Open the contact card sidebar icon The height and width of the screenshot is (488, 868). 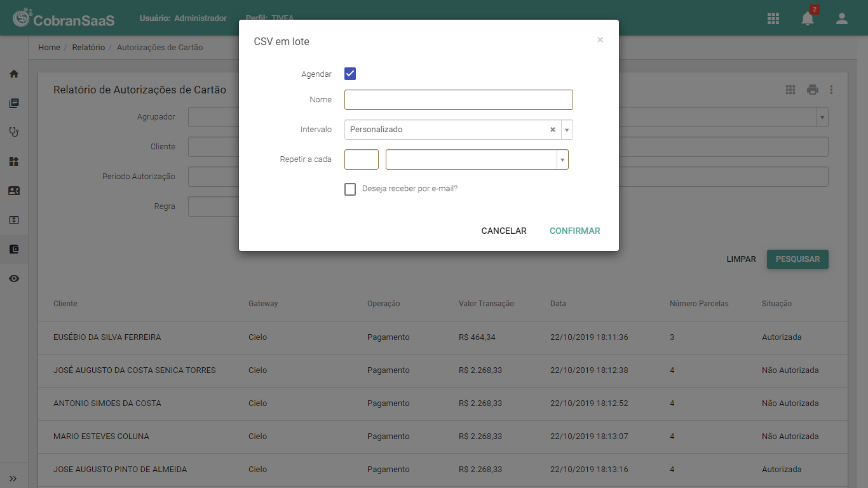(x=14, y=191)
